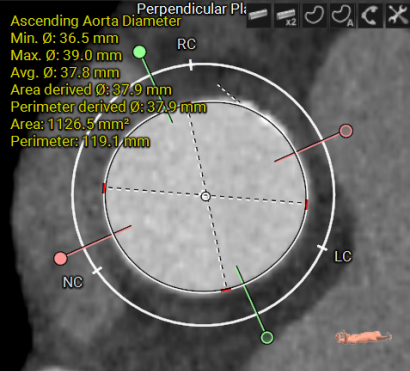410x371 pixels.
Task: Select the automatic contour tool marked A
Action: tap(342, 15)
